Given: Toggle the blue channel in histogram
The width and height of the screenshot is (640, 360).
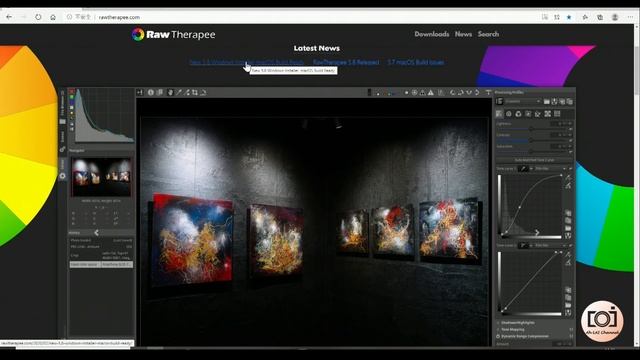Looking at the screenshot, I should [72, 103].
